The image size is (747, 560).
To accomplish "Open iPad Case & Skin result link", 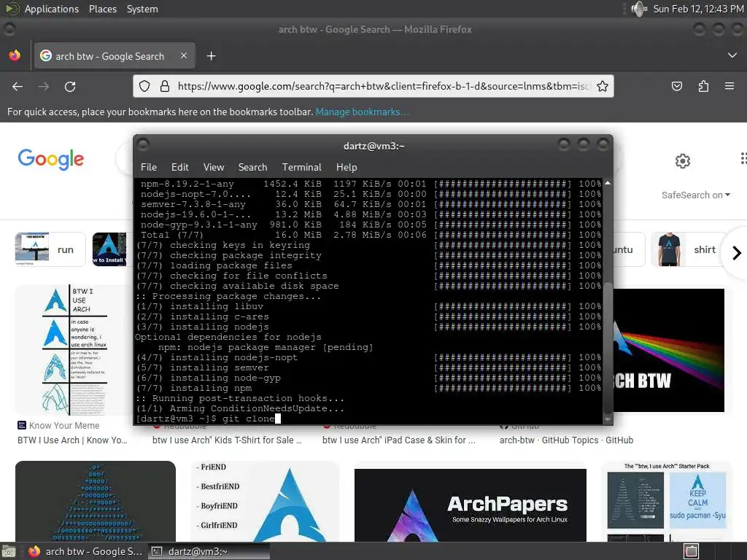I will click(399, 440).
